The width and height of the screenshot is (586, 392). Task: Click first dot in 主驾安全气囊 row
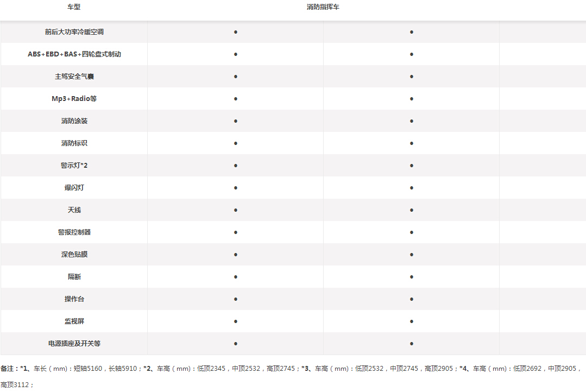tap(236, 77)
